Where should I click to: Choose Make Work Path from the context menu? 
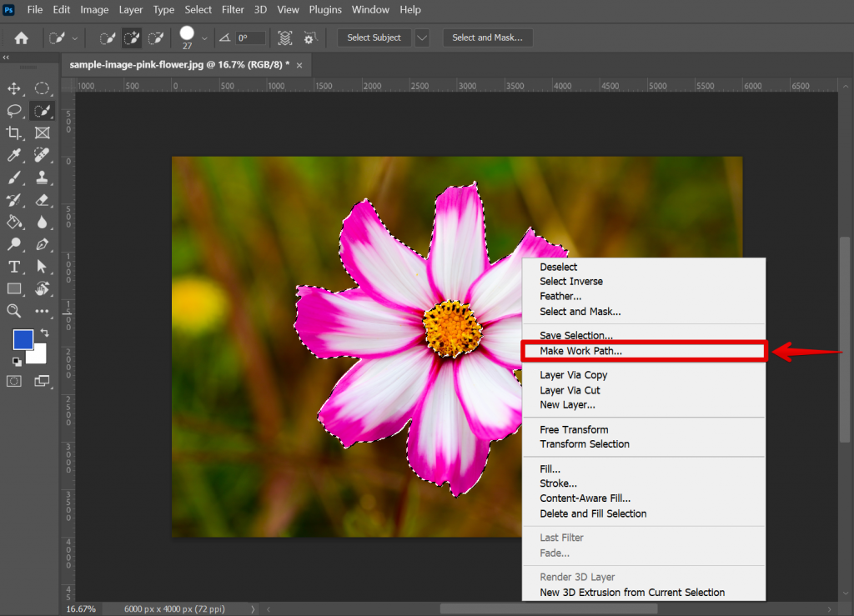[x=584, y=350]
